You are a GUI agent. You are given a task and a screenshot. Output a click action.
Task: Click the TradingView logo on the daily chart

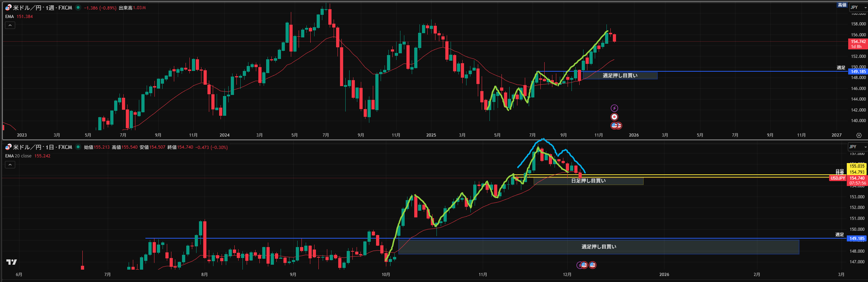pyautogui.click(x=12, y=262)
